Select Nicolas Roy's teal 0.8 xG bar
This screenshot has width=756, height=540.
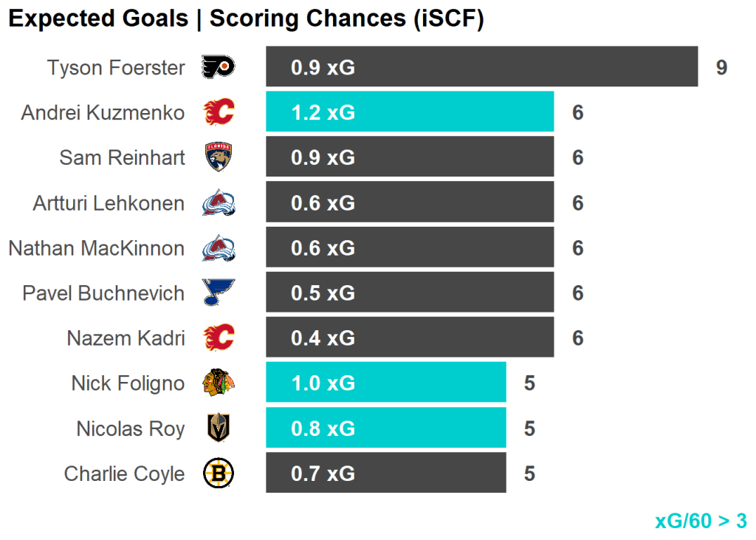[385, 428]
